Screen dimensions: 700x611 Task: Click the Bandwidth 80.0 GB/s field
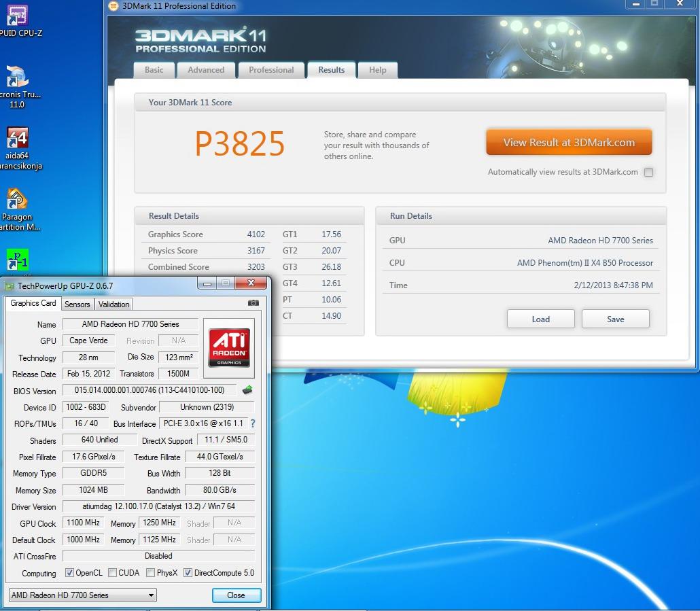click(x=220, y=489)
